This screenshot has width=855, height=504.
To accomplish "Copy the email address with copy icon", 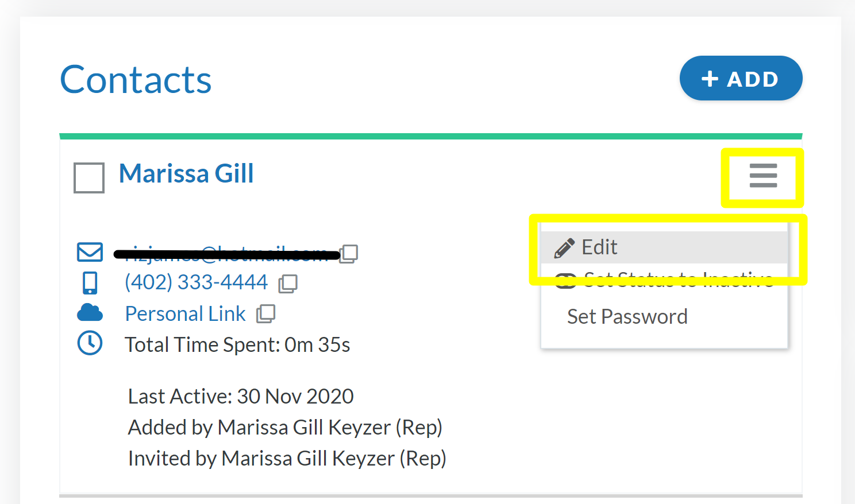I will pyautogui.click(x=349, y=253).
